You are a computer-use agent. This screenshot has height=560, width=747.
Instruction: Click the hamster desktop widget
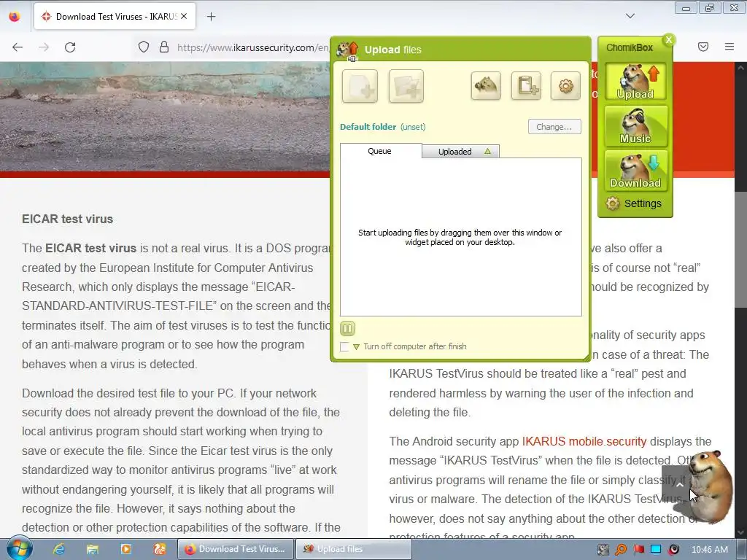pyautogui.click(x=709, y=486)
